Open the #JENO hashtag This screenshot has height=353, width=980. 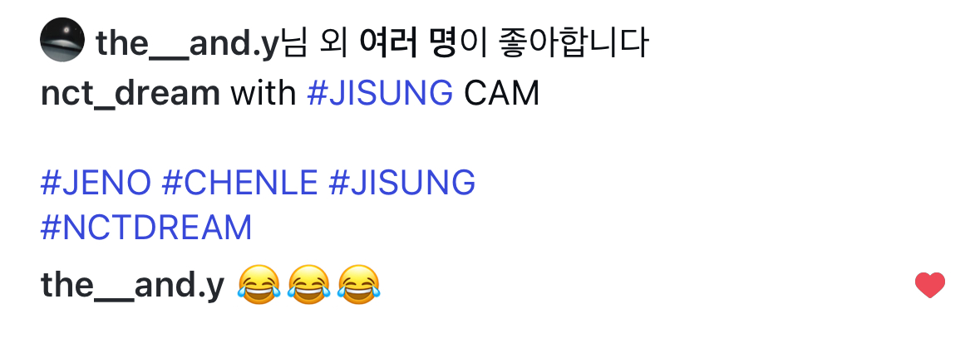(96, 183)
